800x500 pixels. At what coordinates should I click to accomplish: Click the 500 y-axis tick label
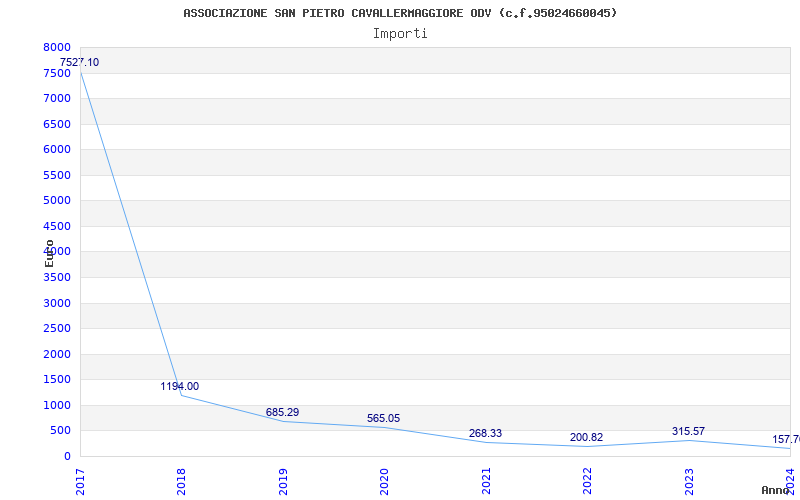pyautogui.click(x=60, y=430)
